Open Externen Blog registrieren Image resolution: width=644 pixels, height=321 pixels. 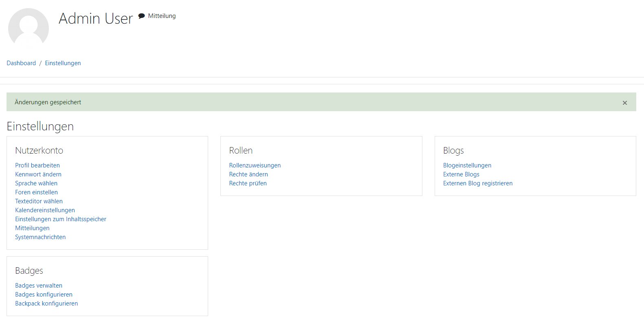pos(478,183)
